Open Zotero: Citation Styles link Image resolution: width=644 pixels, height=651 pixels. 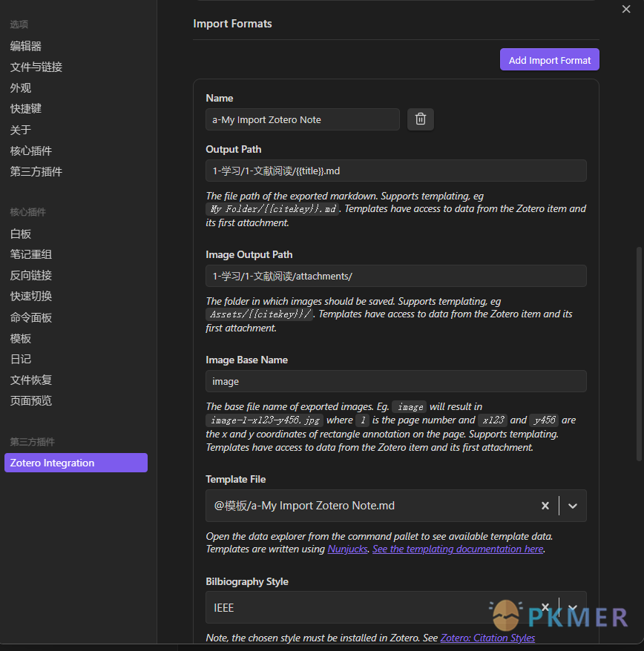point(487,638)
